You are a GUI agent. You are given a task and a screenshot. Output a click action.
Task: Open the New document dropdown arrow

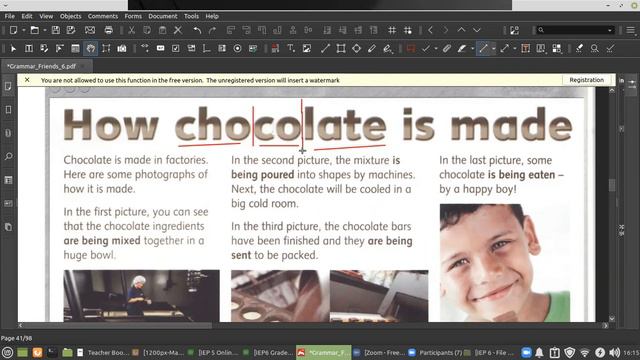(24, 30)
